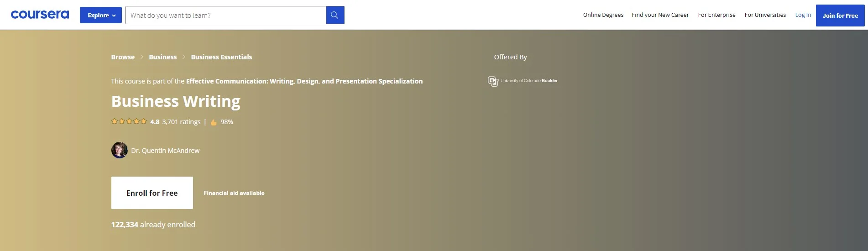Click Dr. Quentin McAndrew's profile photo
Screen dimensions: 868x251
[120, 150]
